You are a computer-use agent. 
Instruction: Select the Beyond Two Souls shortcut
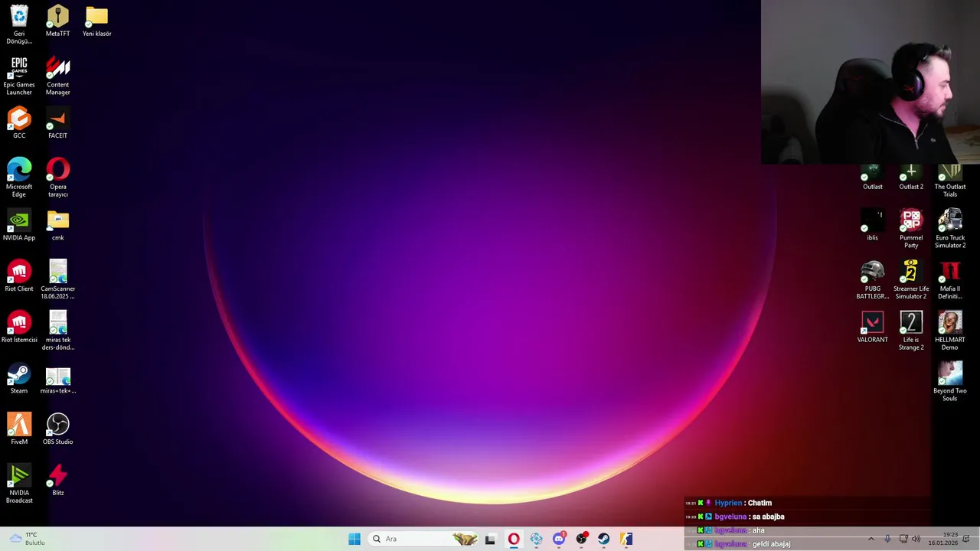(x=949, y=382)
